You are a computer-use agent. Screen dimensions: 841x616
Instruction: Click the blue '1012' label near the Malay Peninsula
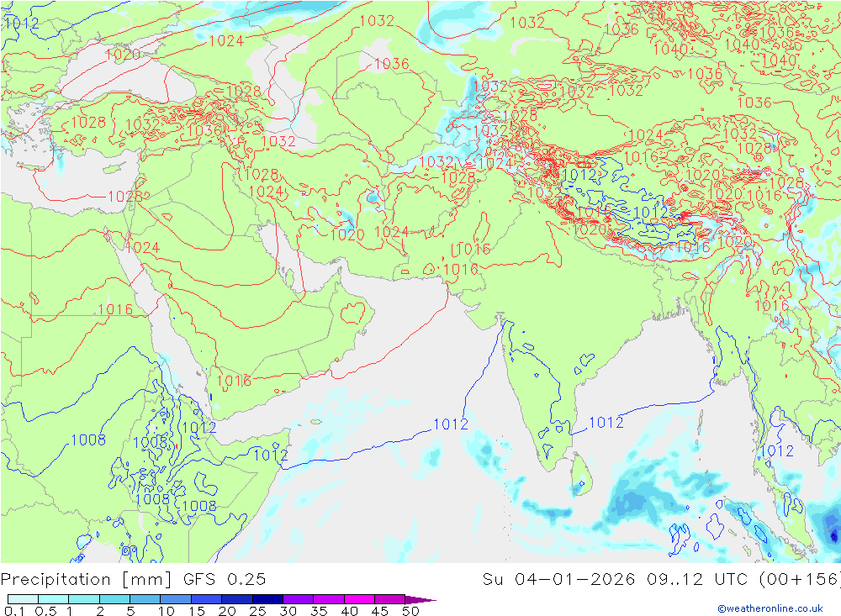(776, 451)
